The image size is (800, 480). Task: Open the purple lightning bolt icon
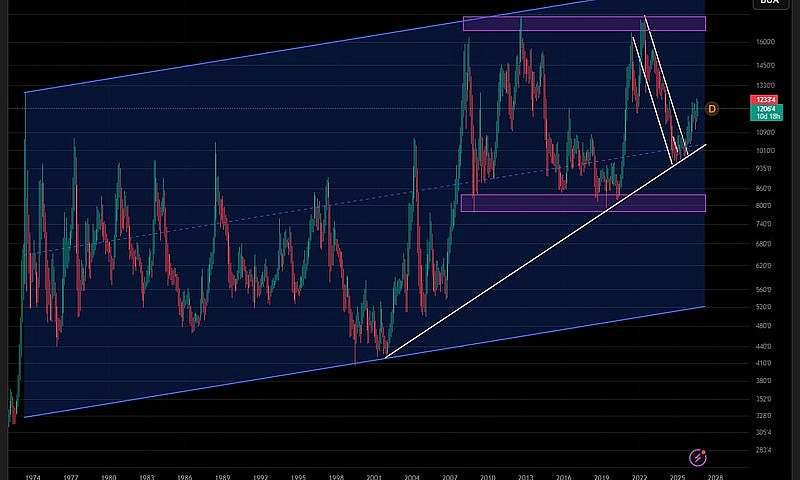(x=697, y=458)
